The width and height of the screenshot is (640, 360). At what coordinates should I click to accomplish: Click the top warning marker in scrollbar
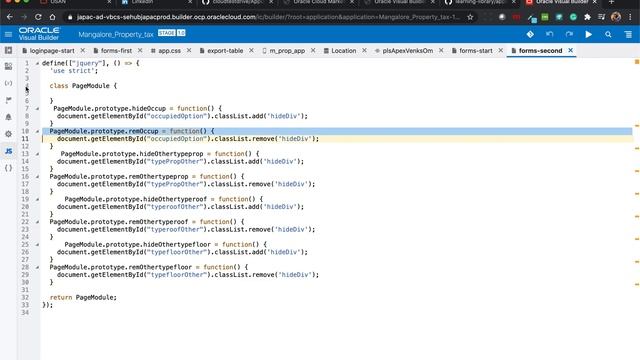pyautogui.click(x=636, y=62)
